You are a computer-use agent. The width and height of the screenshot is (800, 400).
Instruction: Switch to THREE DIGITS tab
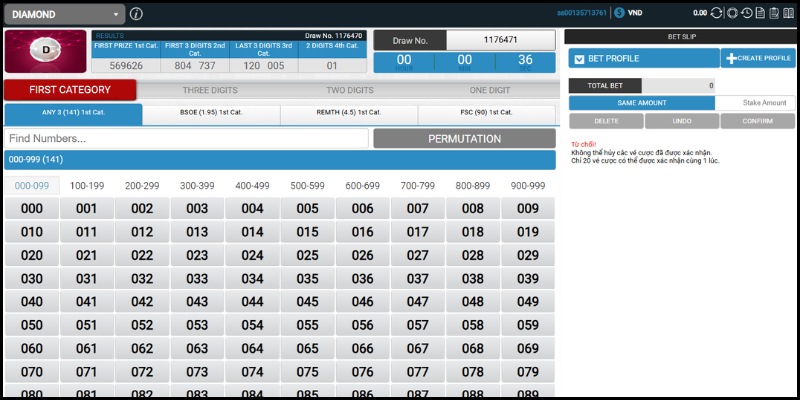(x=210, y=90)
